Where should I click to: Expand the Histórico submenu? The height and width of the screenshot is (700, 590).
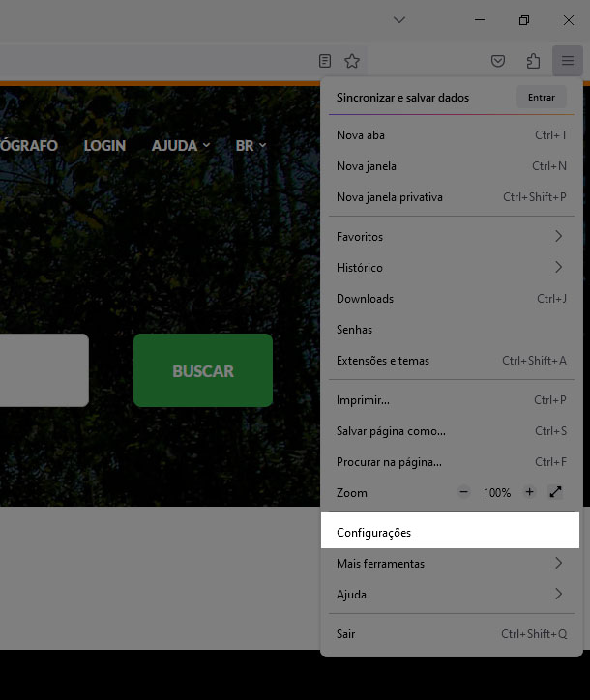pyautogui.click(x=452, y=268)
